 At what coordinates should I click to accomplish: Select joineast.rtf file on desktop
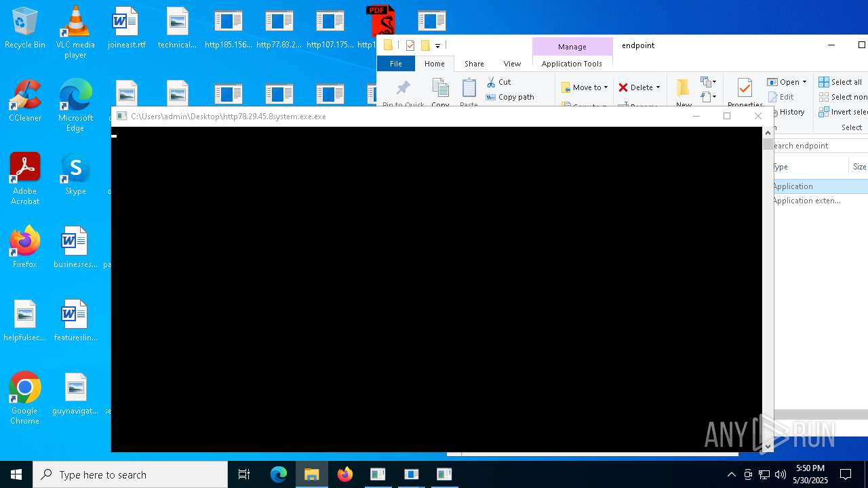click(126, 28)
